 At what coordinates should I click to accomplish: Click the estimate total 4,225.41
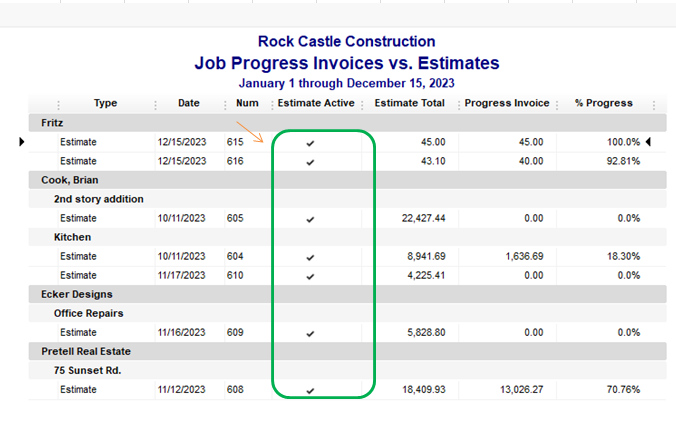[x=426, y=275]
